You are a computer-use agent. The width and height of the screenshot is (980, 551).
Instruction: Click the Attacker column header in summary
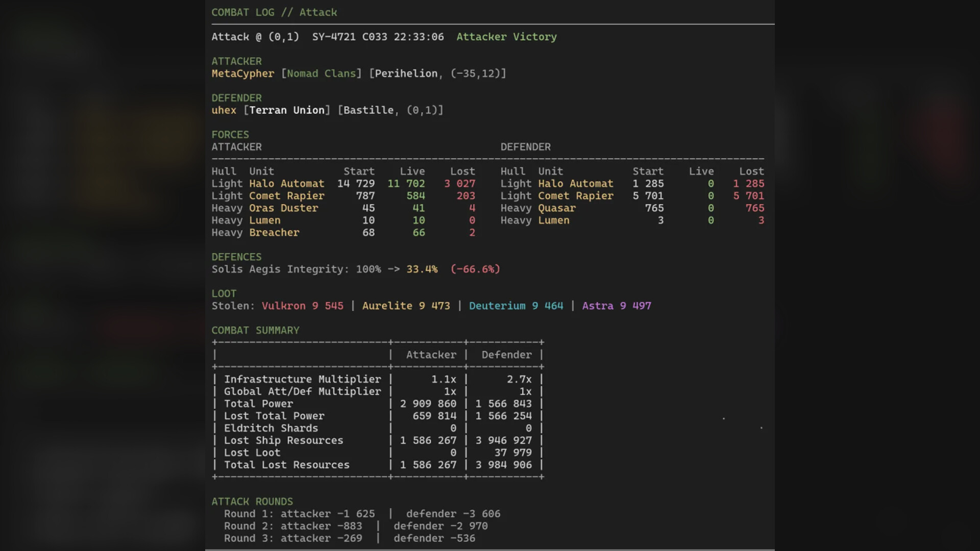pyautogui.click(x=431, y=355)
